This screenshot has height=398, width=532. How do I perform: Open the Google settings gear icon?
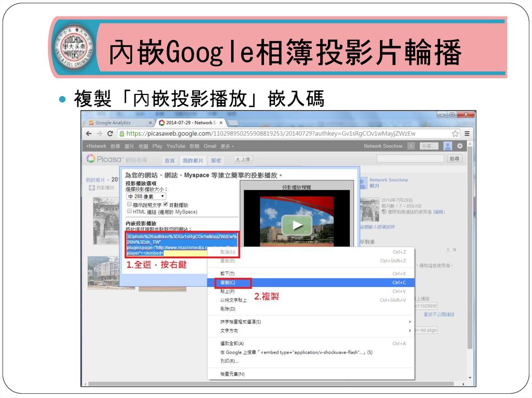click(x=460, y=146)
